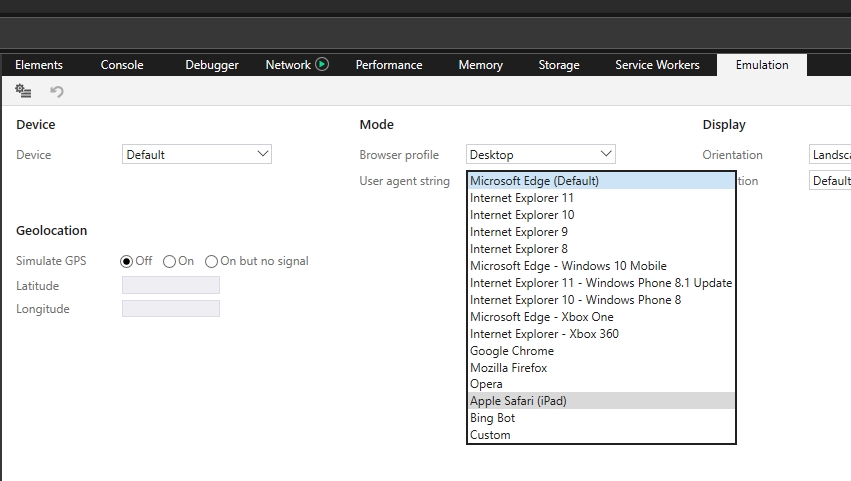851x481 pixels.
Task: Select Simulate GPS Off radio button
Action: click(126, 261)
